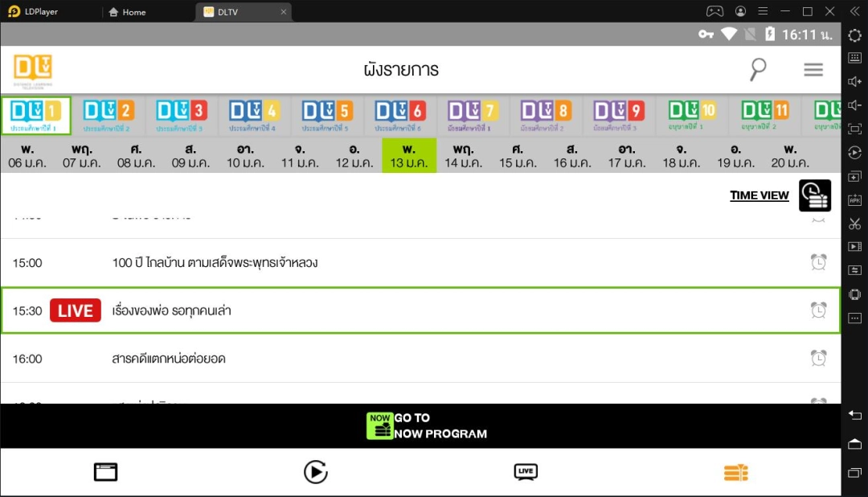Set reminder alarm for 15:00 program
Screen dimensions: 868x497
[x=818, y=262]
